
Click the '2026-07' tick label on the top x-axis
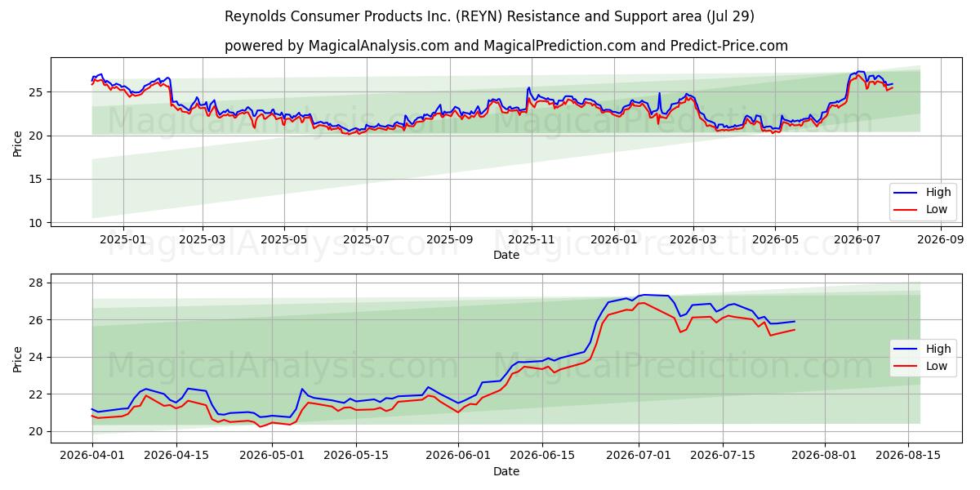857,240
